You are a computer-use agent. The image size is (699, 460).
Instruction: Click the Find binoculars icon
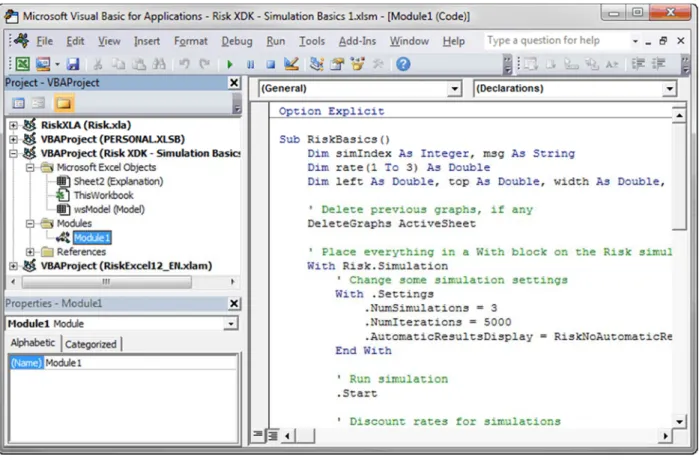159,64
